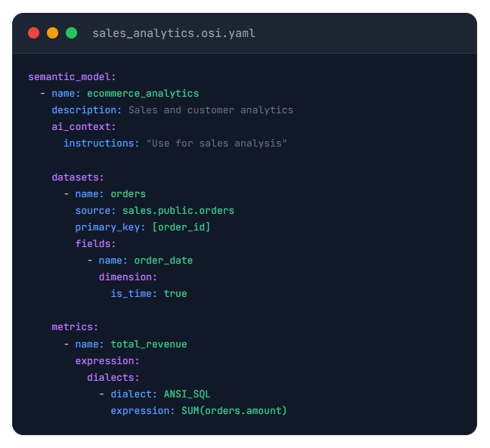
Task: Click the instructions: key
Action: point(101,144)
